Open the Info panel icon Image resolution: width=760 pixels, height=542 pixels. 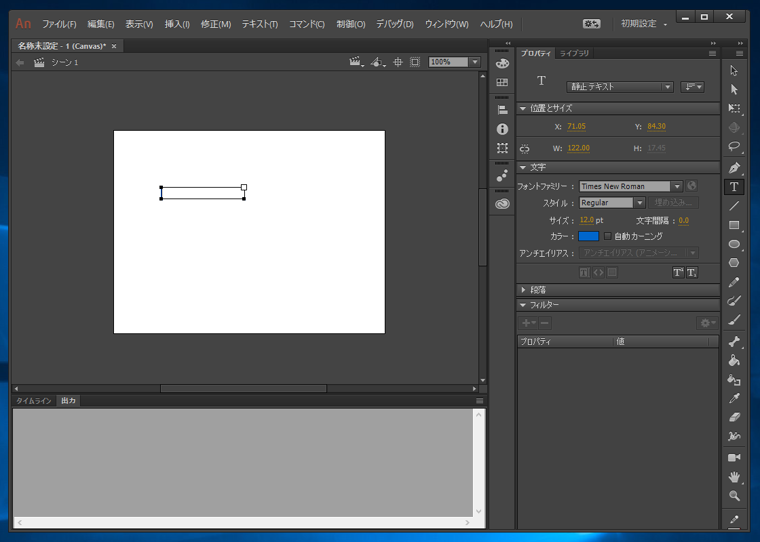502,129
